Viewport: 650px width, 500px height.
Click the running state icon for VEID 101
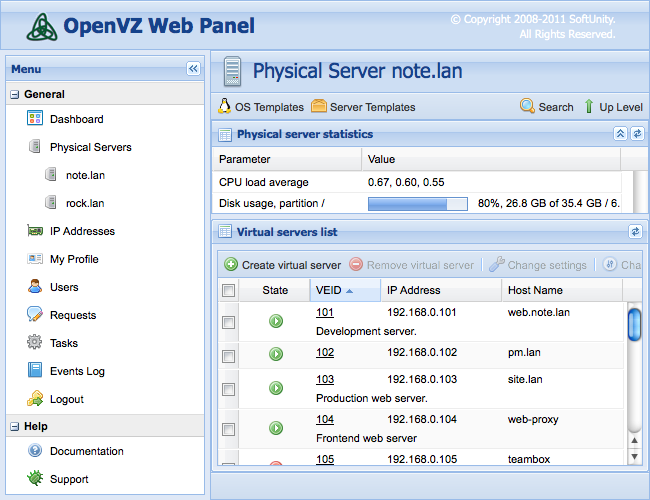coord(276,321)
